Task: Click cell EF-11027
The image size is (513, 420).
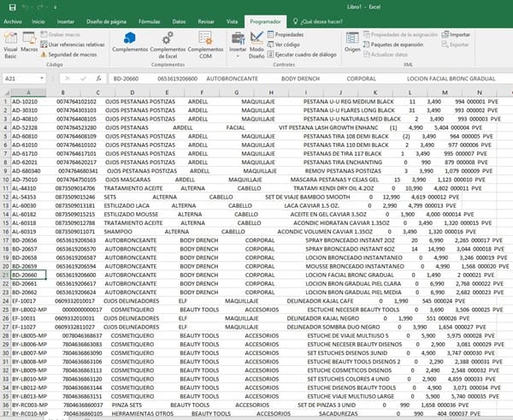Action: 28,327
